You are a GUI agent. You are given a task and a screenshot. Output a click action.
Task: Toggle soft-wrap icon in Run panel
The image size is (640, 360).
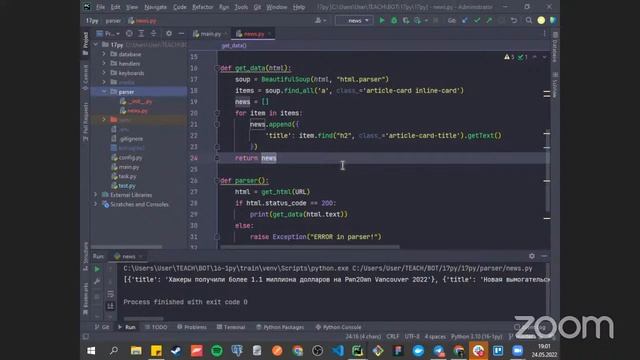(110, 294)
